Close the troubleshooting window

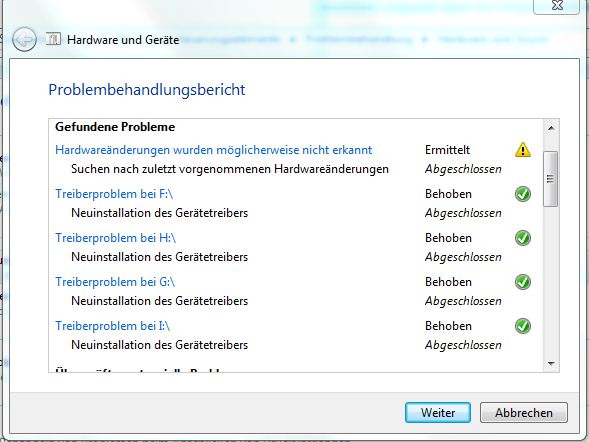point(557,5)
